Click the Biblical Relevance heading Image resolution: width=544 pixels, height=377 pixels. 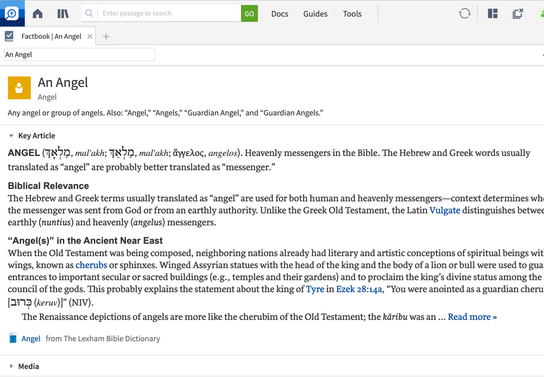(x=48, y=186)
